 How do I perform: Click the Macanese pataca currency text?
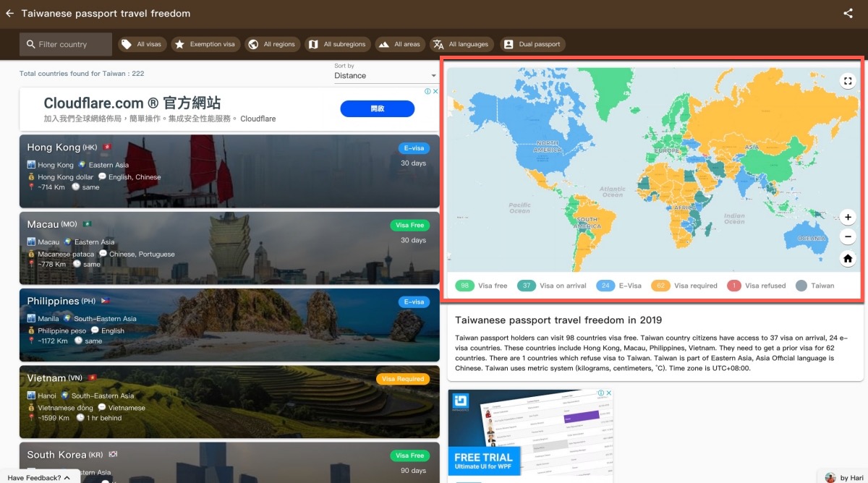pos(66,254)
